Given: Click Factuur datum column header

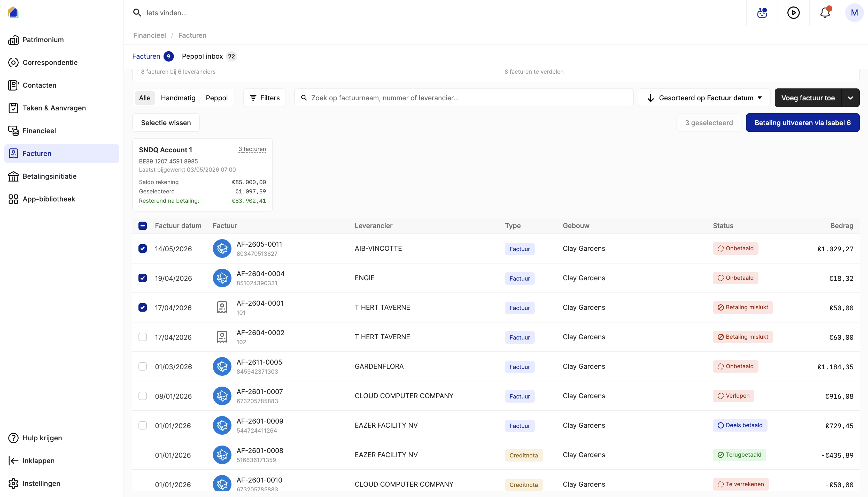Looking at the screenshot, I should (178, 226).
